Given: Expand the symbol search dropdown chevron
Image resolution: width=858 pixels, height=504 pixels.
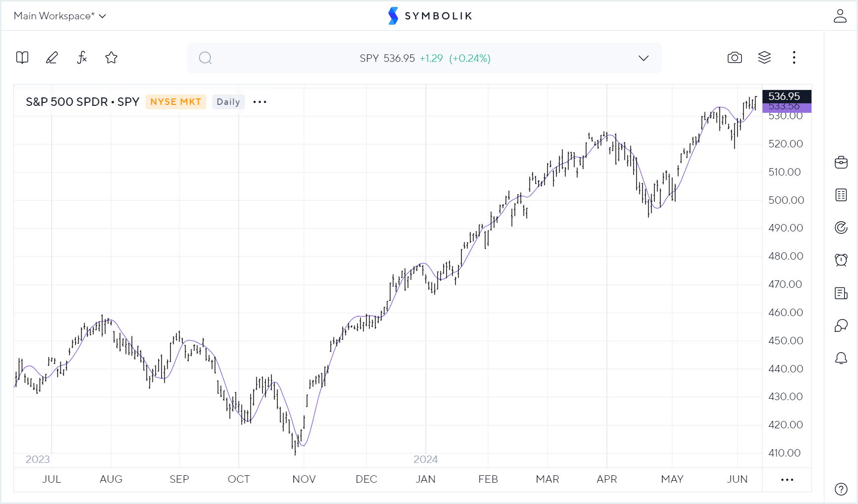Looking at the screenshot, I should [x=643, y=58].
